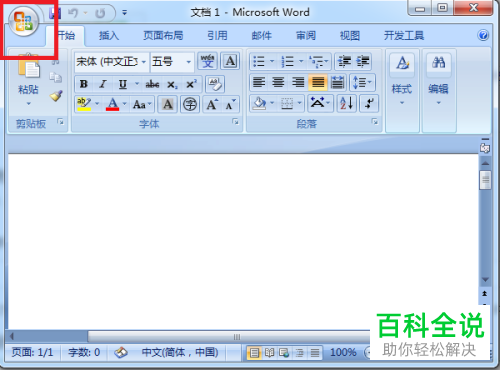The image size is (500, 370).
Task: Click the Clear Formatting eraser icon
Action: [214, 84]
